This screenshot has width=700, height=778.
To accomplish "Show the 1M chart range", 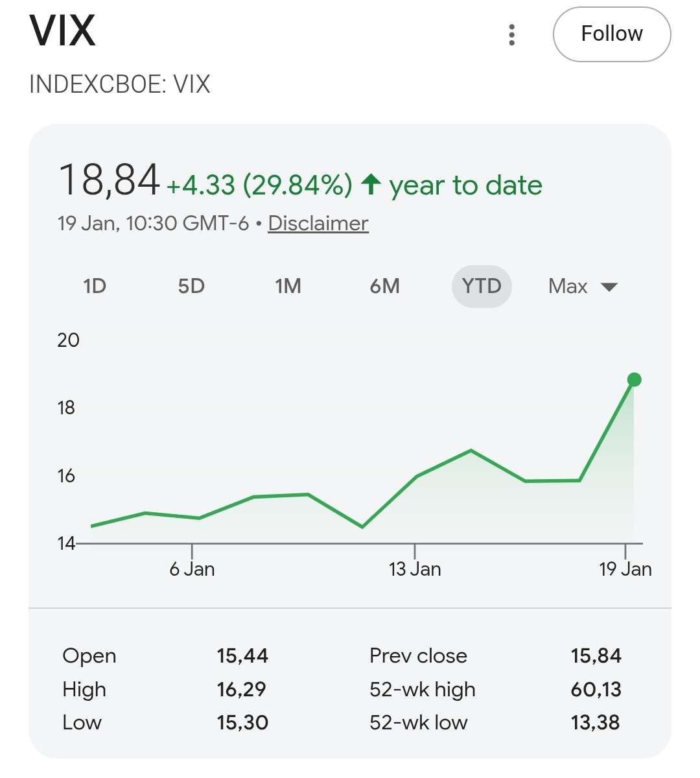I will click(x=288, y=286).
